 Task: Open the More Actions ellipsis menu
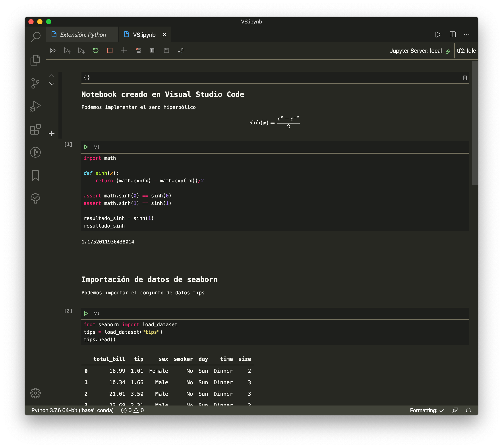466,35
